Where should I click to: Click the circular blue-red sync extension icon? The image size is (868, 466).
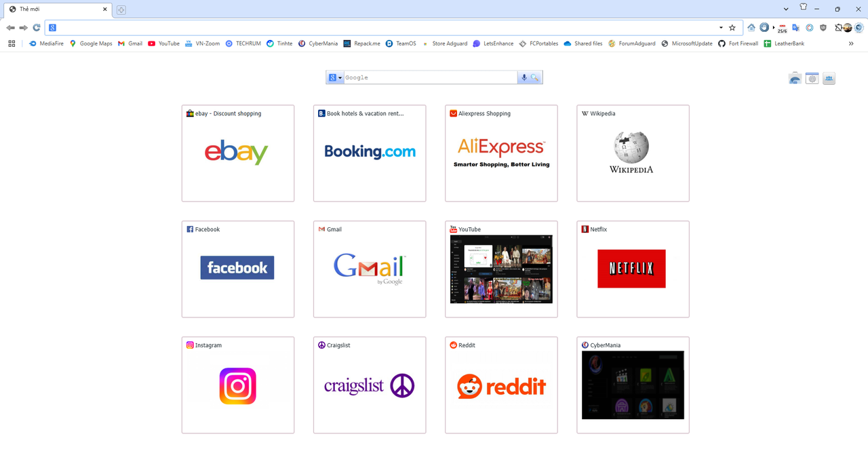810,28
